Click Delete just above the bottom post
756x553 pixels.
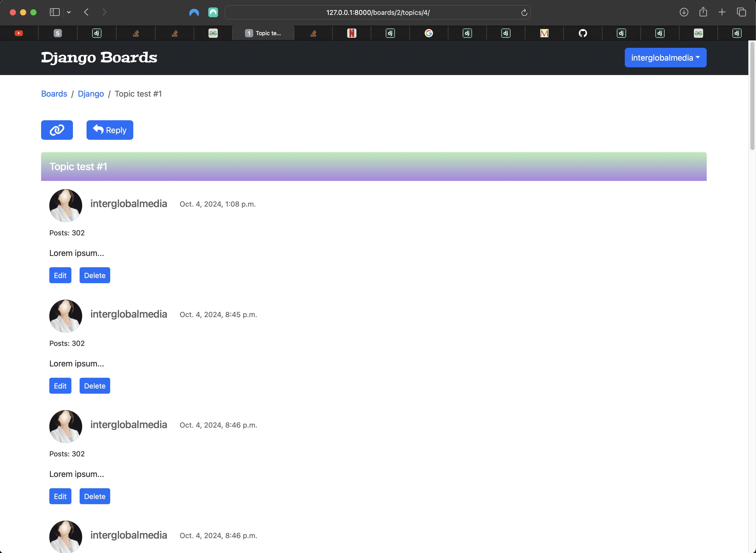tap(95, 496)
